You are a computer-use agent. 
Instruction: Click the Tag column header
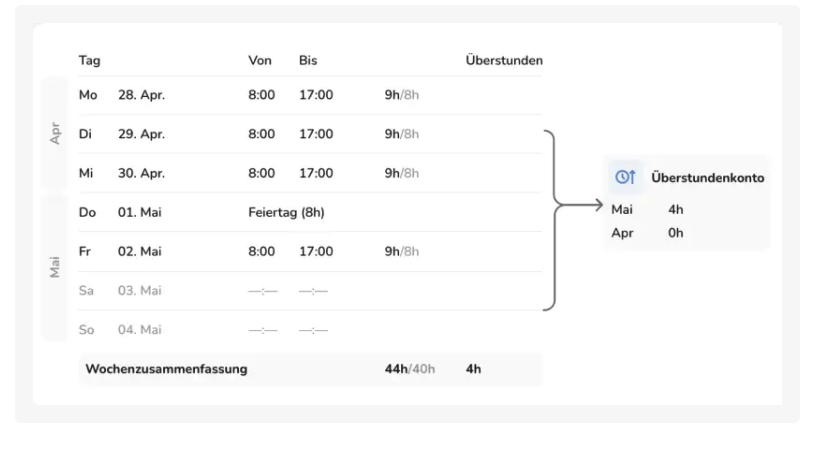point(89,61)
